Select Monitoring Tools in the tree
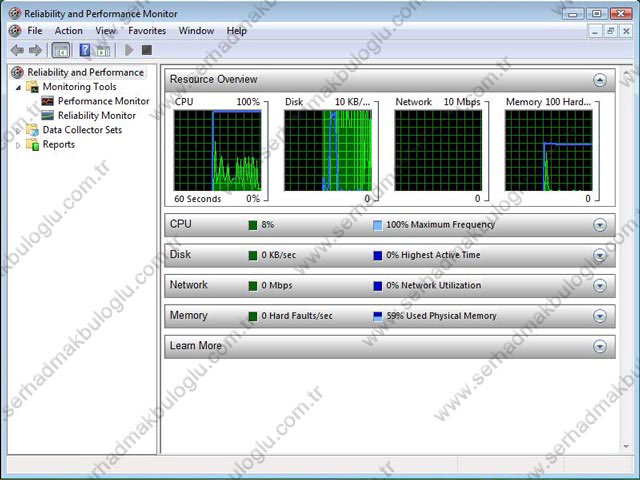Image resolution: width=640 pixels, height=480 pixels. pos(80,87)
